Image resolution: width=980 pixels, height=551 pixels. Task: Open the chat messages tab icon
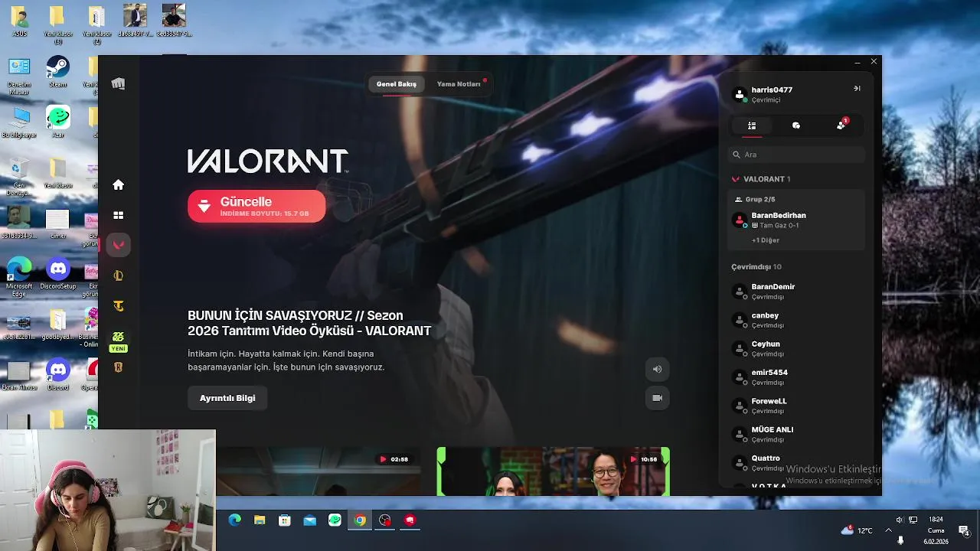click(796, 126)
